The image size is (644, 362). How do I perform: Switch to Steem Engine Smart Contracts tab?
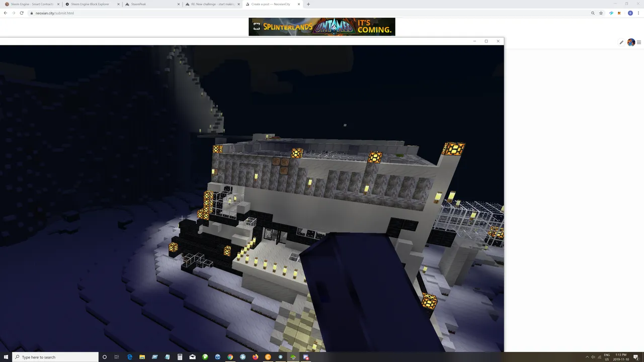(31, 4)
